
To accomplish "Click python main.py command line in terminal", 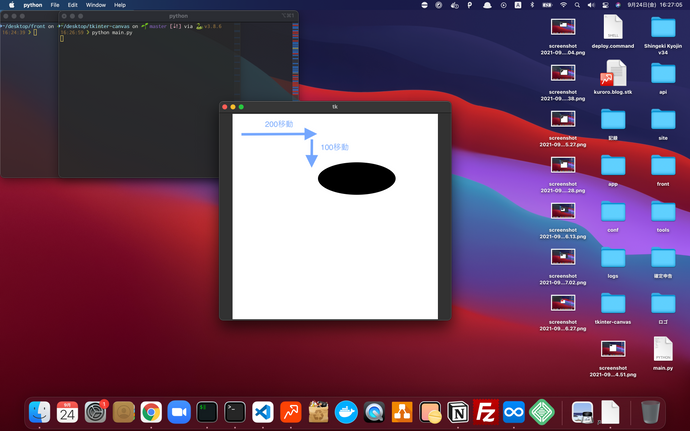I will [112, 33].
